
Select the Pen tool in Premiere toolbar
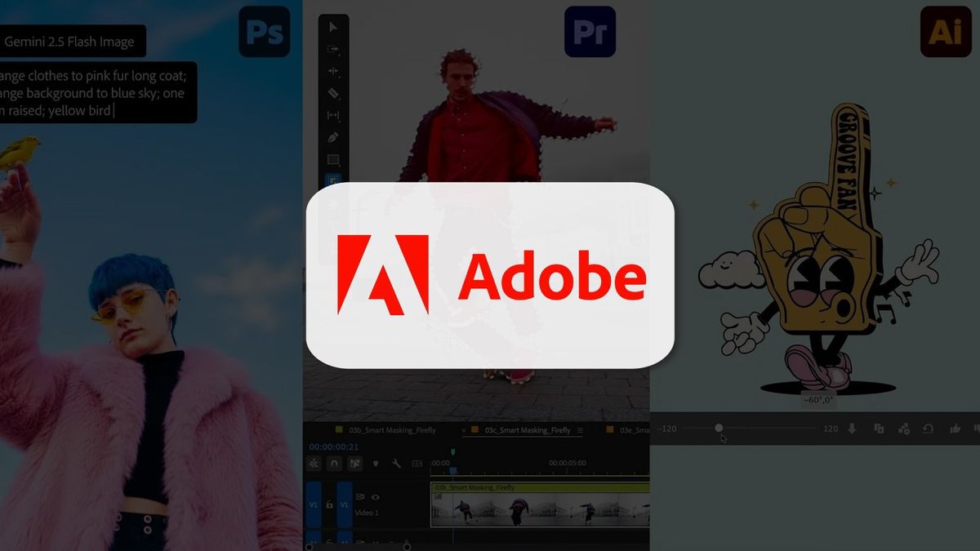(333, 137)
